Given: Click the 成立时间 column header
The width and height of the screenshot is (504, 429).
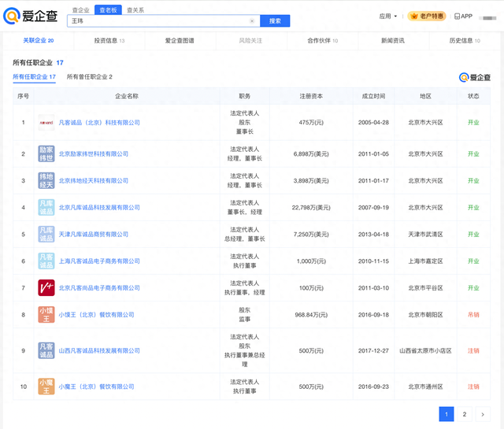Looking at the screenshot, I should (373, 96).
